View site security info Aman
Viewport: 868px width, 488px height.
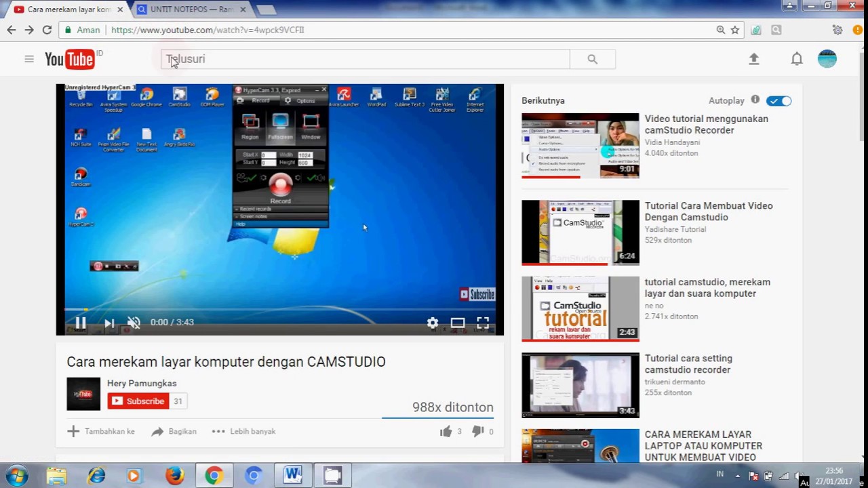coord(82,30)
